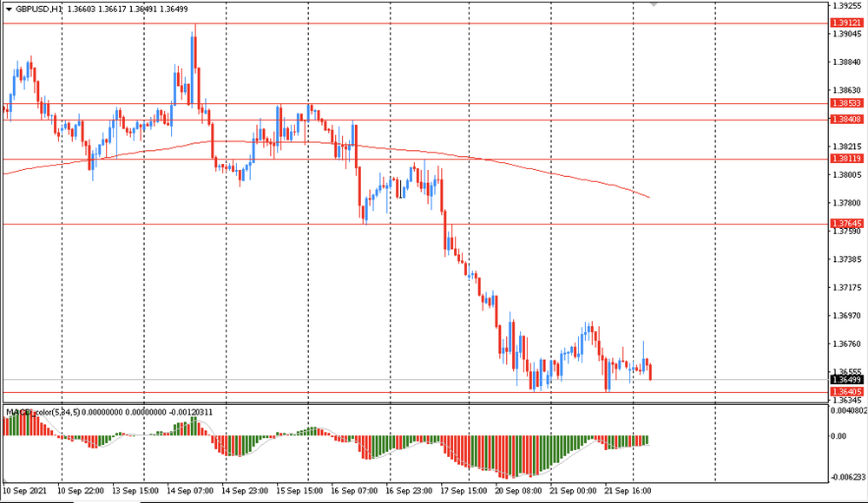Image resolution: width=868 pixels, height=503 pixels.
Task: Click the 1.38630 price scale value
Action: (x=847, y=90)
